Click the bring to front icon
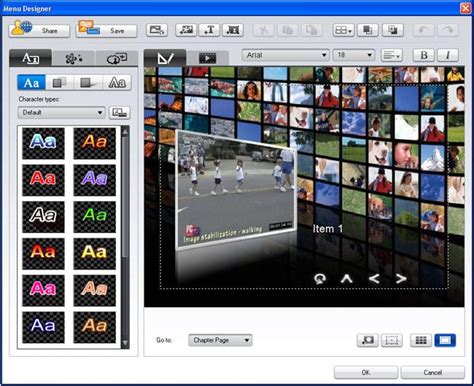Image resolution: width=474 pixels, height=386 pixels. pyautogui.click(x=368, y=30)
